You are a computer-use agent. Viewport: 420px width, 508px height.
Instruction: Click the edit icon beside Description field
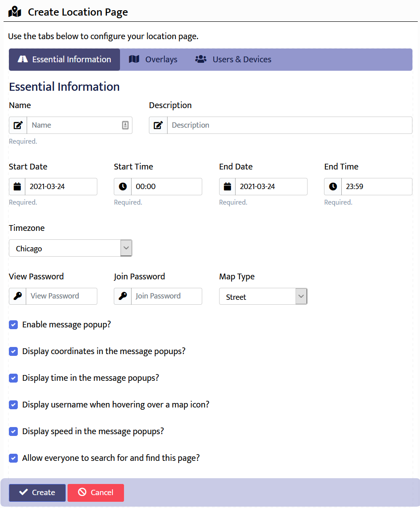click(158, 125)
